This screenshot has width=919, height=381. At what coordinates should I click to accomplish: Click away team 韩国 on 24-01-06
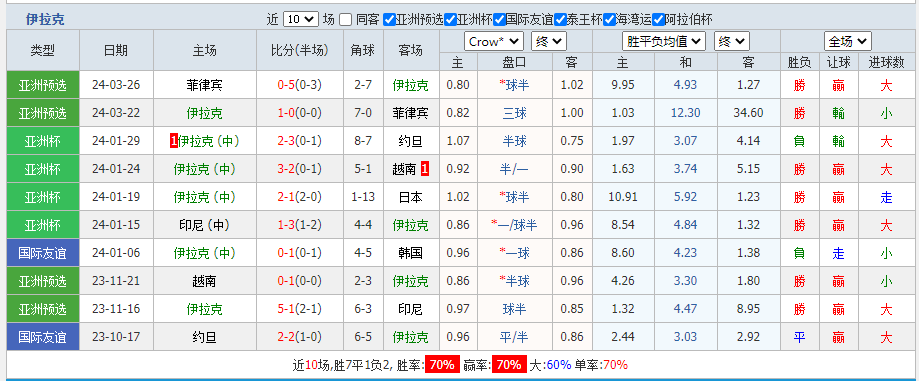[410, 253]
